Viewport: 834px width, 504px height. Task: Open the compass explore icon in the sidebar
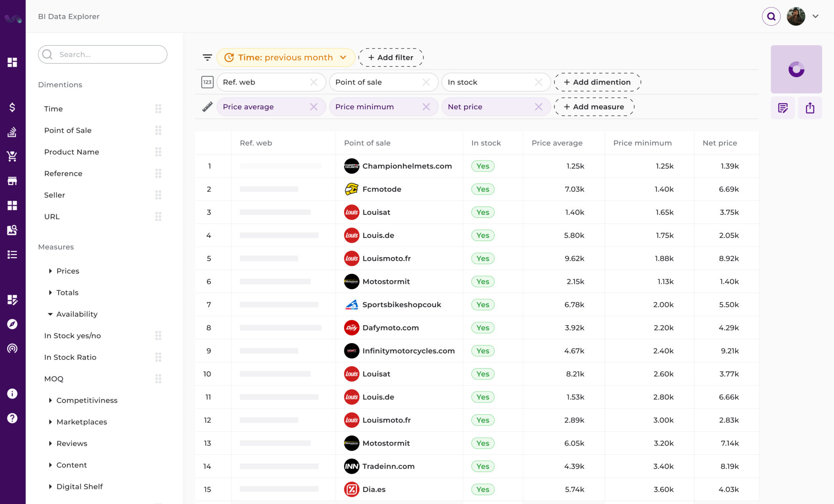pyautogui.click(x=13, y=324)
